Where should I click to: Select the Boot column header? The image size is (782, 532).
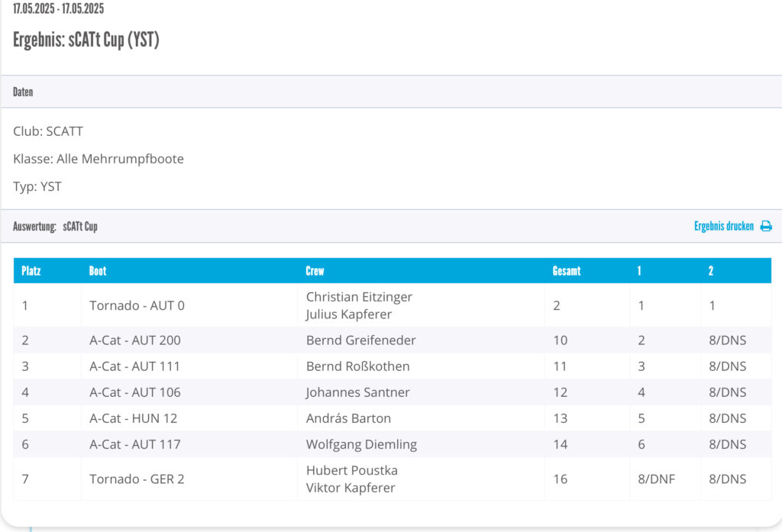tap(98, 271)
